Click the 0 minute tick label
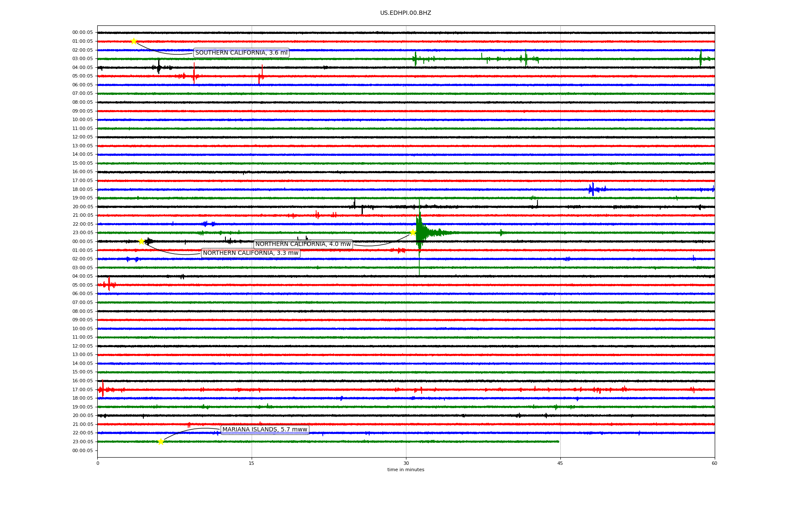Screen dimensions: 812x508 [x=98, y=463]
